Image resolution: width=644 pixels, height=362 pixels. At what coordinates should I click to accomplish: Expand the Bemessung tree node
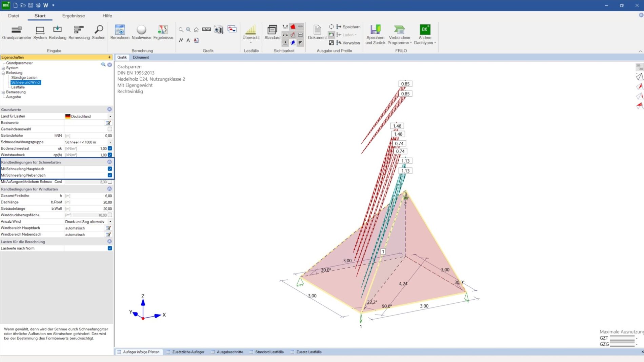tap(3, 92)
